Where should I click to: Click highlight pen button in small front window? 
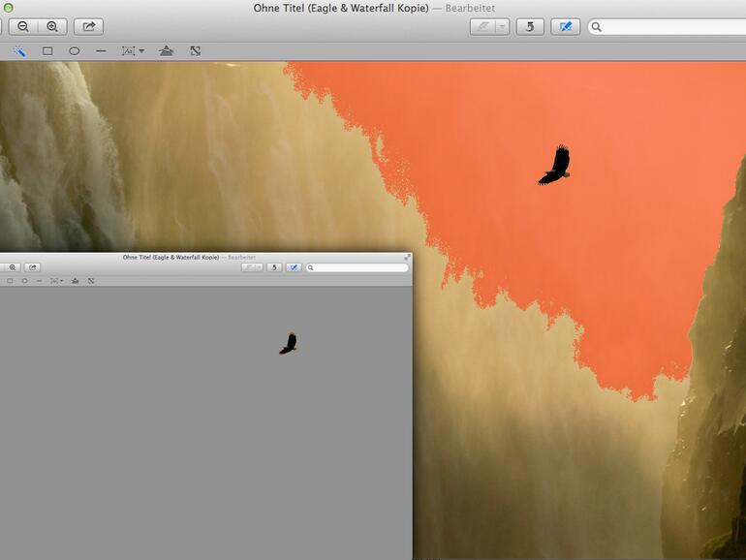pyautogui.click(x=248, y=267)
